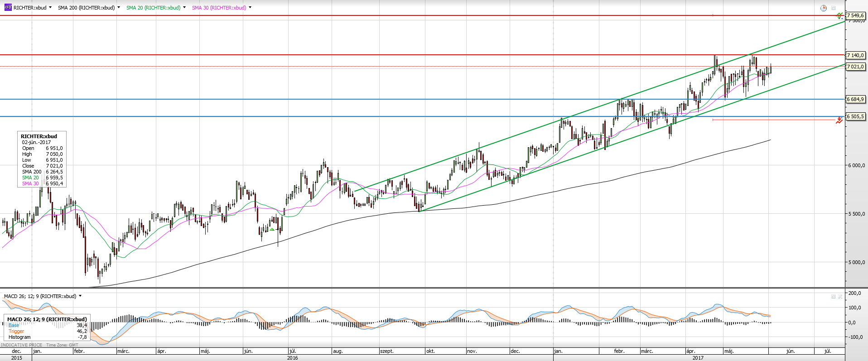This screenshot has height=361, width=868.
Task: Click the Trigger 46,2 MACD value
Action: (82, 331)
